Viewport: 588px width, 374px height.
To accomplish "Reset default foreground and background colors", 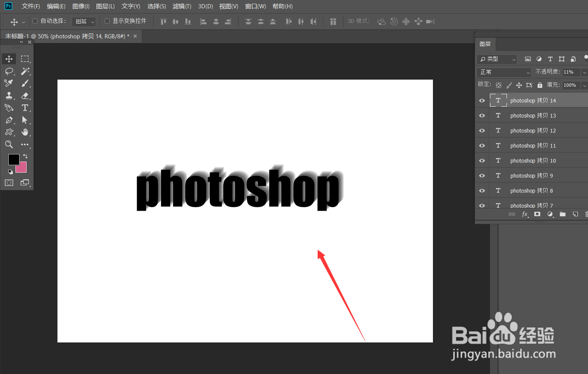I will pos(11,172).
